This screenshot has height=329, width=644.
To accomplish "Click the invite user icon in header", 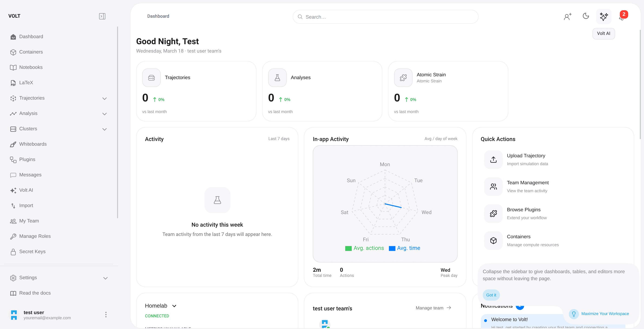I will (568, 17).
